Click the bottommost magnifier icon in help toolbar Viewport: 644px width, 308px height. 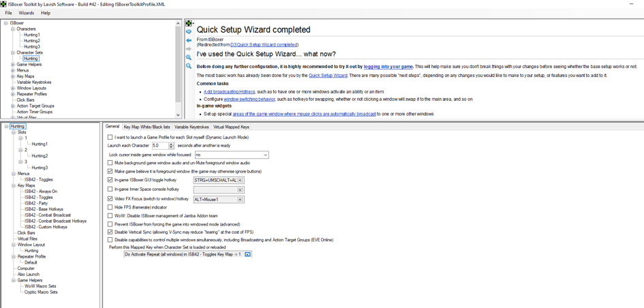tap(189, 66)
